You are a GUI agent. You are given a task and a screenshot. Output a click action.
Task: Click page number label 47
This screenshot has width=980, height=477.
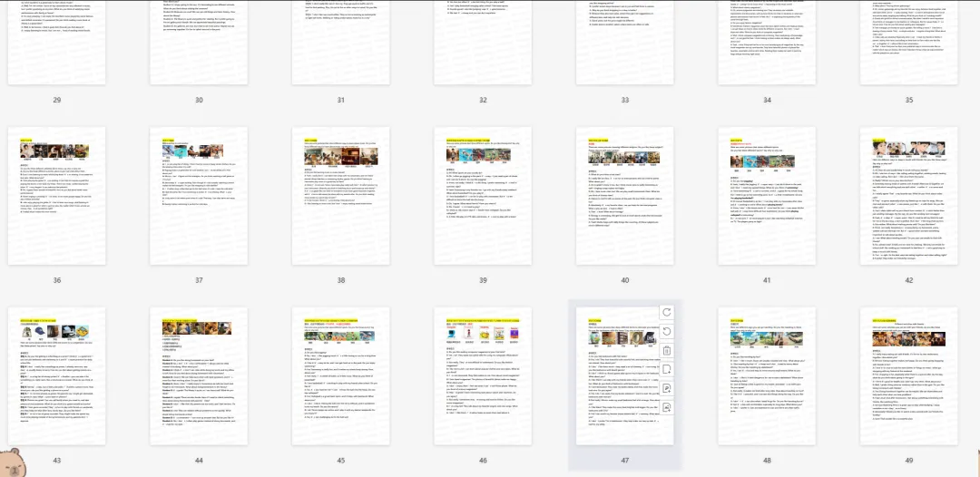click(625, 460)
